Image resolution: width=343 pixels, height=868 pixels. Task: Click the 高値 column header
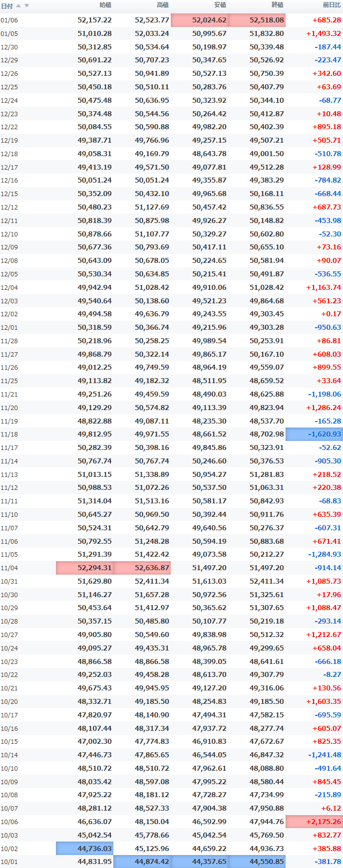[163, 5]
